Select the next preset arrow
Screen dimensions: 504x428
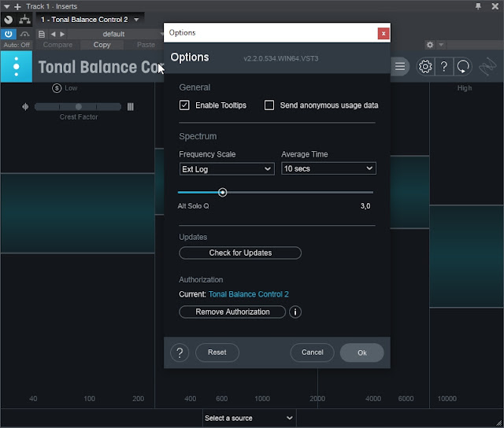[62, 34]
